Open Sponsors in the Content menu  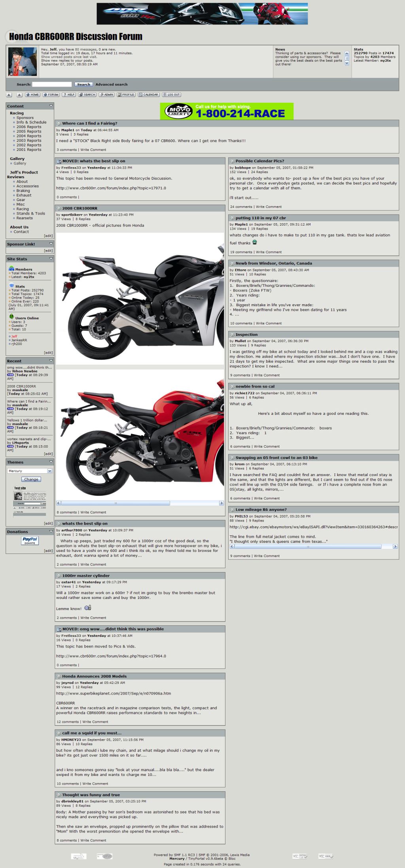point(25,118)
